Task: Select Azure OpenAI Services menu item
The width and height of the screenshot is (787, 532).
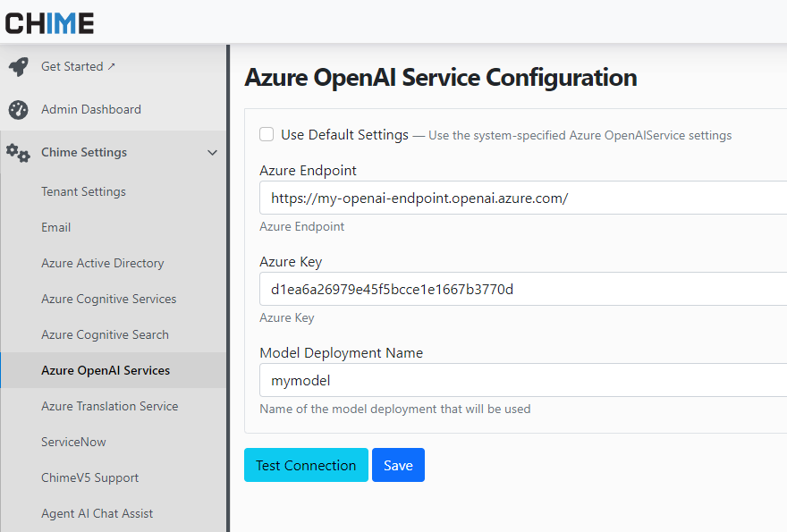Action: (x=106, y=370)
